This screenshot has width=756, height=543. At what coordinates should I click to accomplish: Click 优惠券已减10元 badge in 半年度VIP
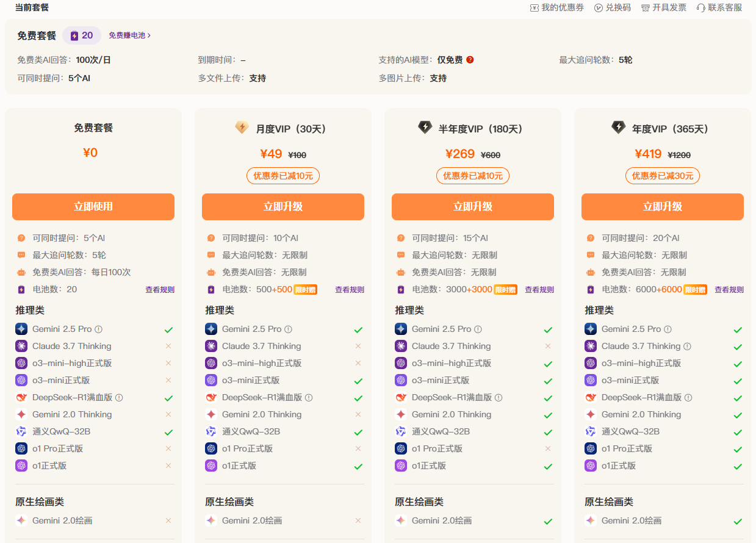click(473, 176)
